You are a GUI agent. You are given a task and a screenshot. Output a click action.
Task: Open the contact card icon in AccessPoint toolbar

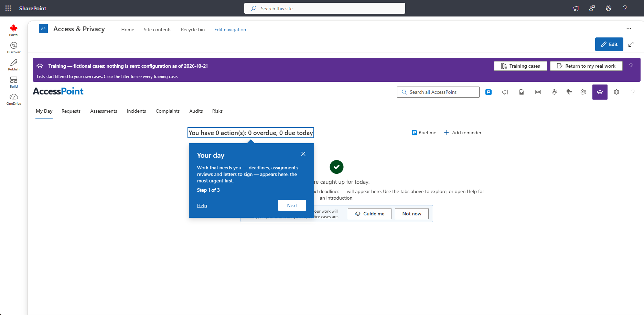coord(538,92)
